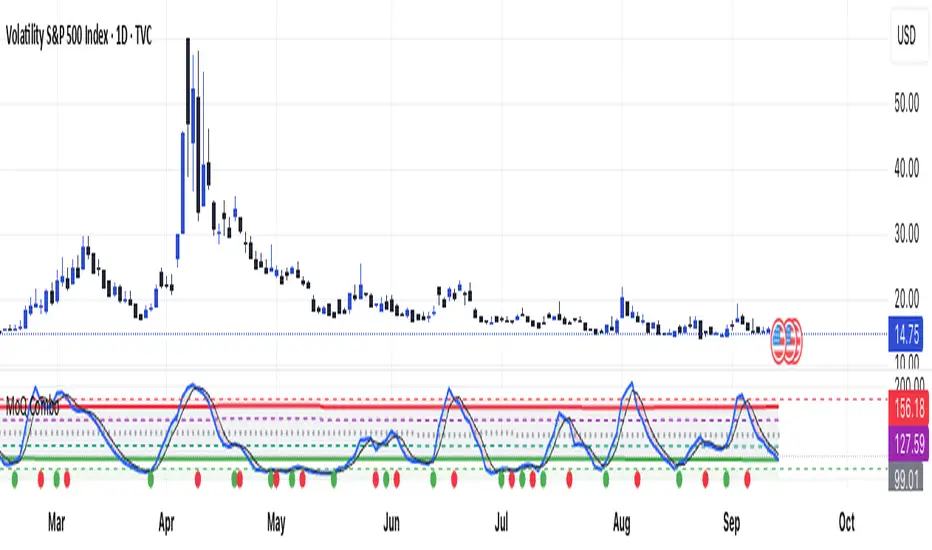This screenshot has width=932, height=550.
Task: Select the solid red horizontal line in MoC Combo
Action: pyautogui.click(x=389, y=407)
